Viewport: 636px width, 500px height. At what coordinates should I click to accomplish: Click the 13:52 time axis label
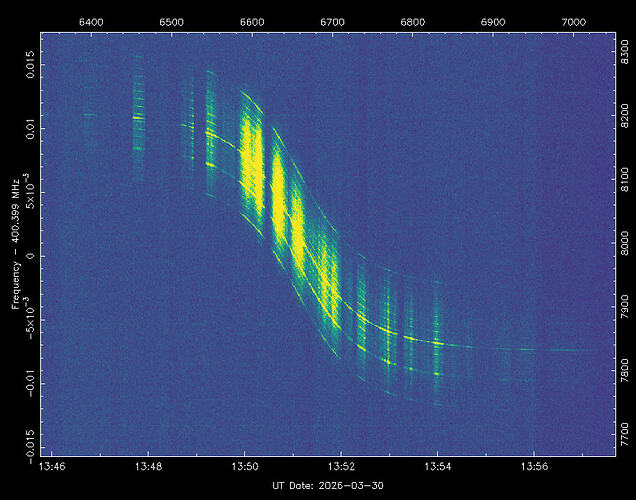click(x=342, y=466)
